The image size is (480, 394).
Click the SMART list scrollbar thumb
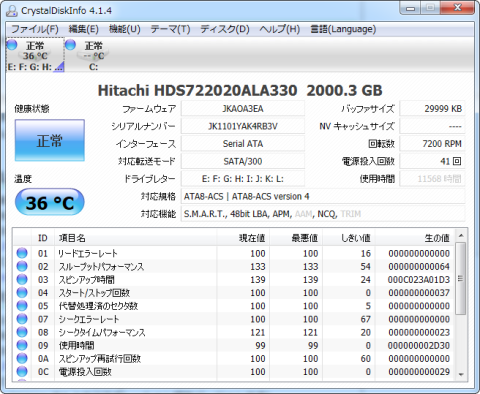pos(461,278)
